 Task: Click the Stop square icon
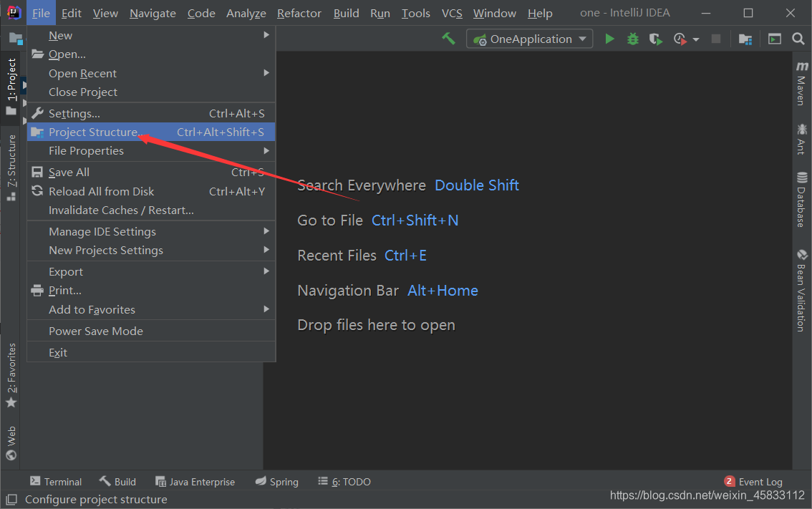(x=715, y=39)
